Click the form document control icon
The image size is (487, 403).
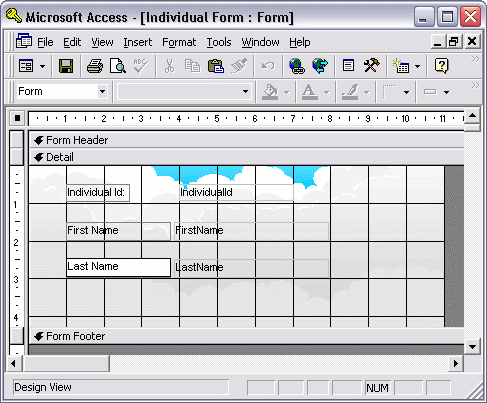coord(24,41)
